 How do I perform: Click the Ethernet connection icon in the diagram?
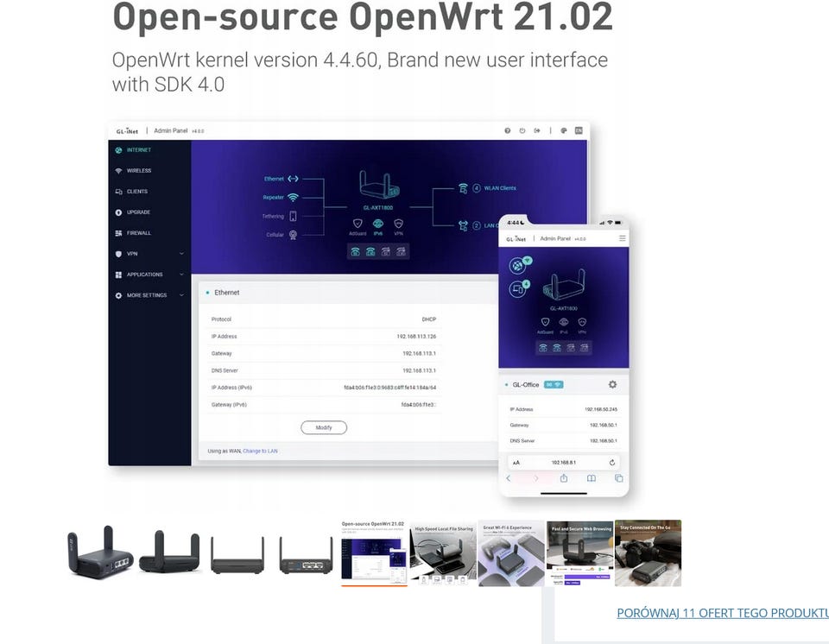click(293, 179)
